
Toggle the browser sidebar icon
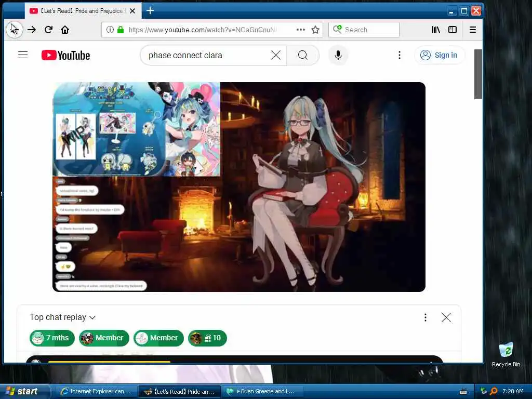(x=453, y=30)
